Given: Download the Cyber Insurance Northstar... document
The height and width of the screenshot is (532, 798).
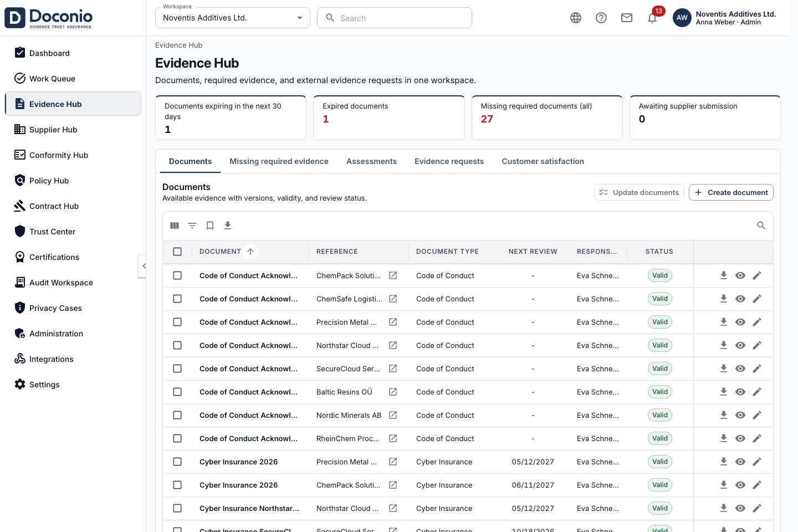Looking at the screenshot, I should [724, 508].
